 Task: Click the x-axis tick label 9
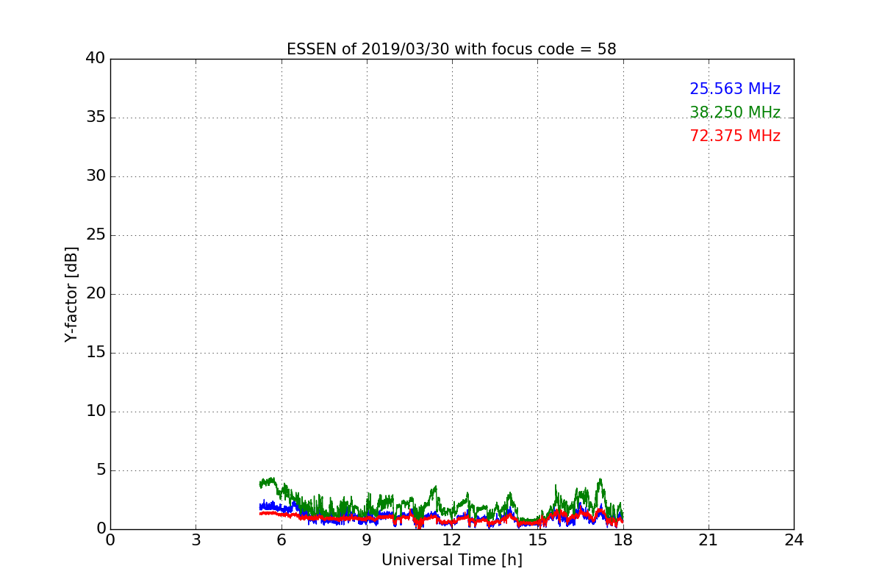click(x=367, y=539)
